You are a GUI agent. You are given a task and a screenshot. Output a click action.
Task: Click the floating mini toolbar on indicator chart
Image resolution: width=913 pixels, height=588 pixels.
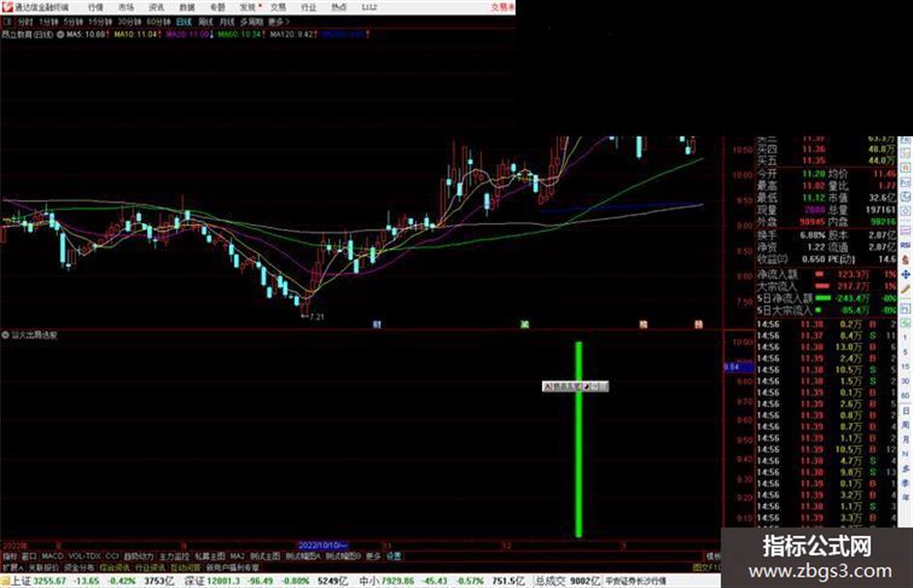pyautogui.click(x=575, y=386)
